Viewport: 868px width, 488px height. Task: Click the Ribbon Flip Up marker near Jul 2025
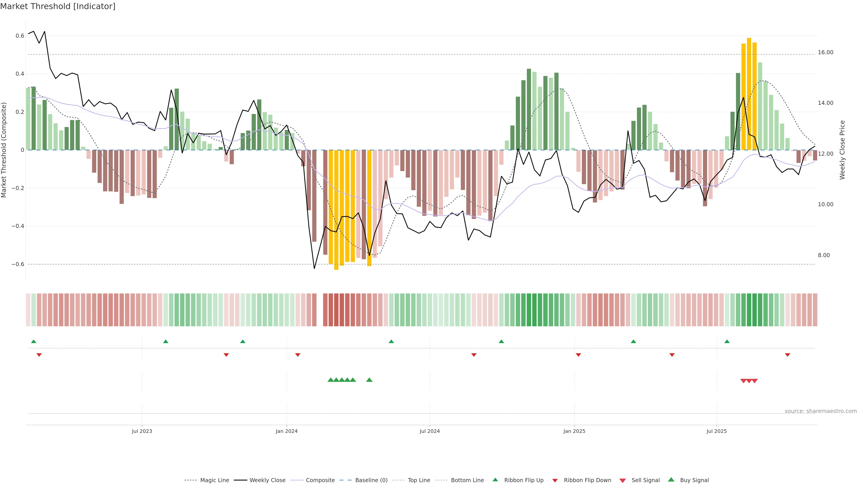(x=727, y=342)
